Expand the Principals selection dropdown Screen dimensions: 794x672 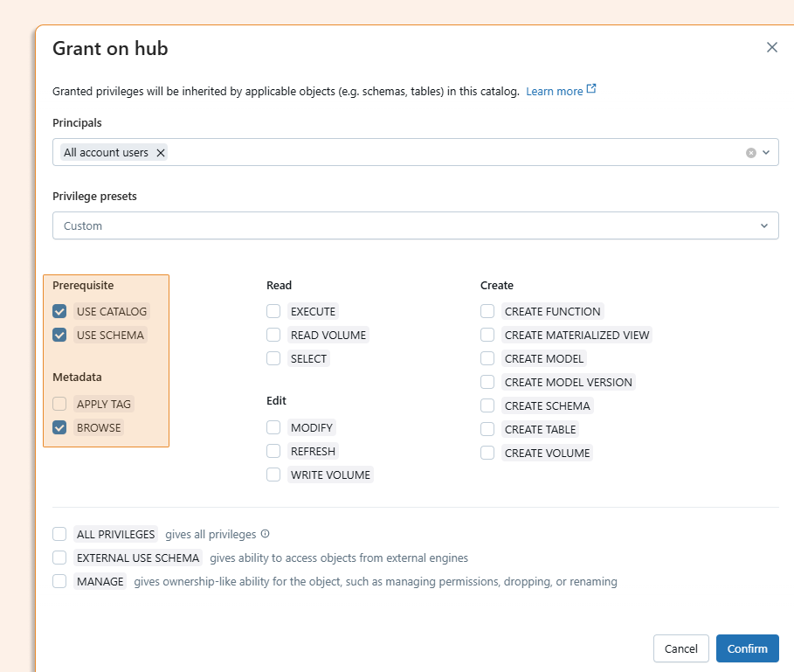(x=767, y=151)
